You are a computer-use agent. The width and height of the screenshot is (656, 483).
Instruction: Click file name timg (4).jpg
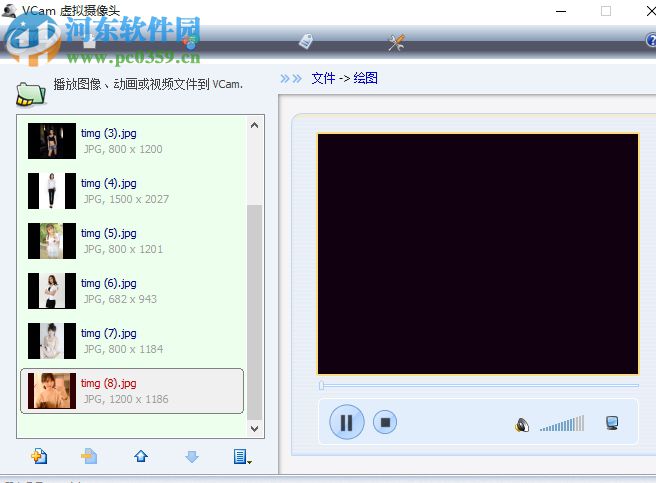pyautogui.click(x=109, y=184)
